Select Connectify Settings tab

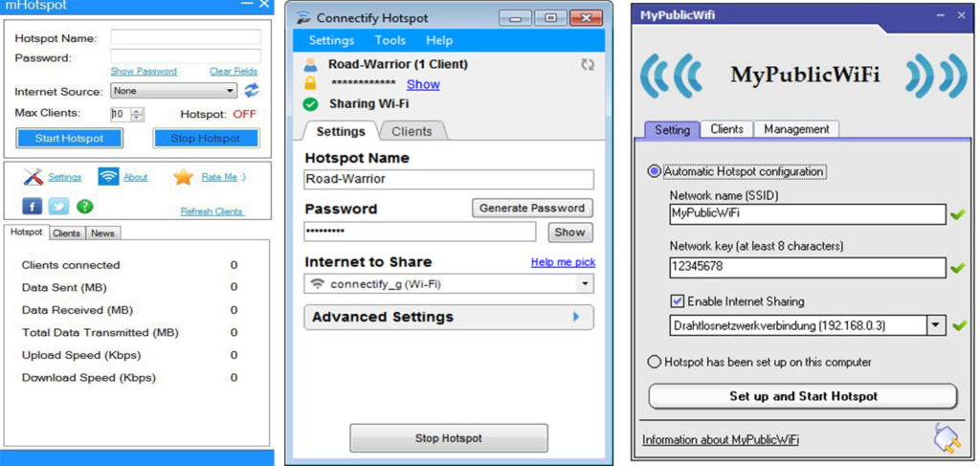click(x=341, y=131)
